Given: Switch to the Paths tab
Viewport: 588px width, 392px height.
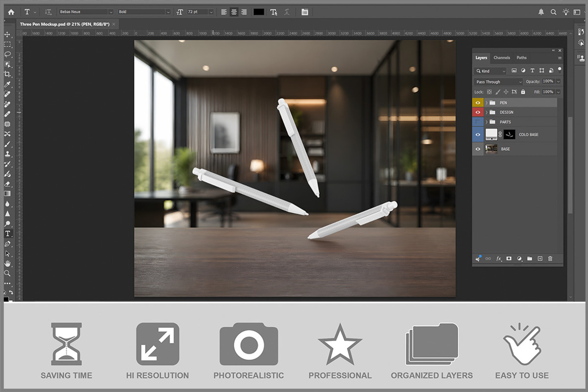Looking at the screenshot, I should point(522,58).
